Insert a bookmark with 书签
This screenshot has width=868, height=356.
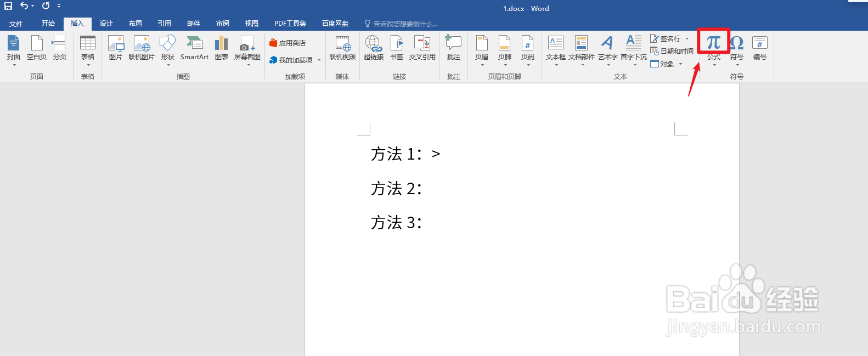pyautogui.click(x=397, y=48)
